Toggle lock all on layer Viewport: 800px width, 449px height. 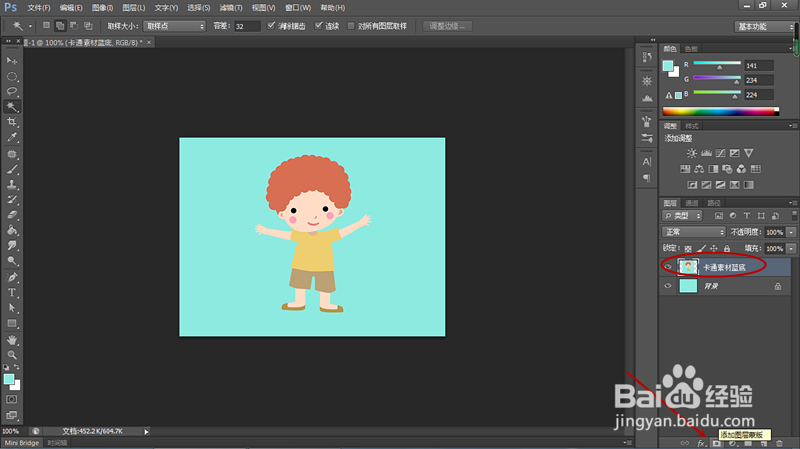click(727, 248)
